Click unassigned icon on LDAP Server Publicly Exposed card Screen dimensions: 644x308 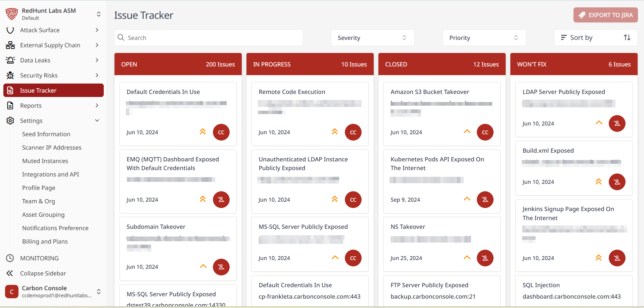pos(617,123)
